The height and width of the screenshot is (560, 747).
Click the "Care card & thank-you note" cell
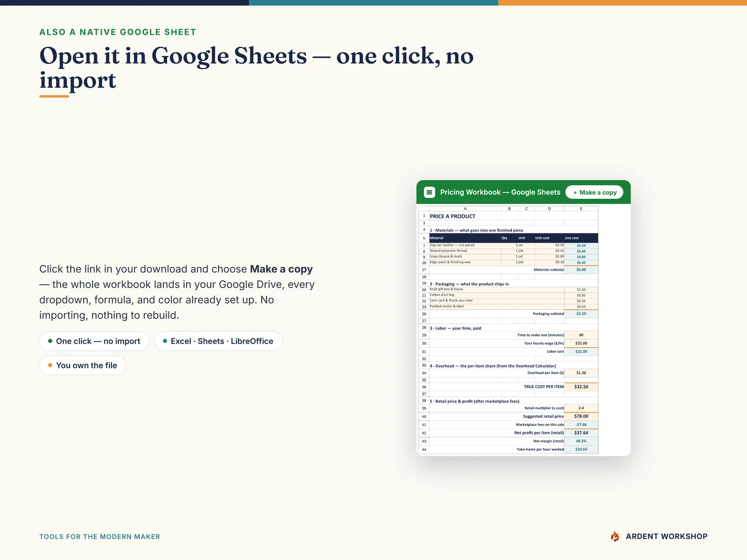pyautogui.click(x=497, y=301)
